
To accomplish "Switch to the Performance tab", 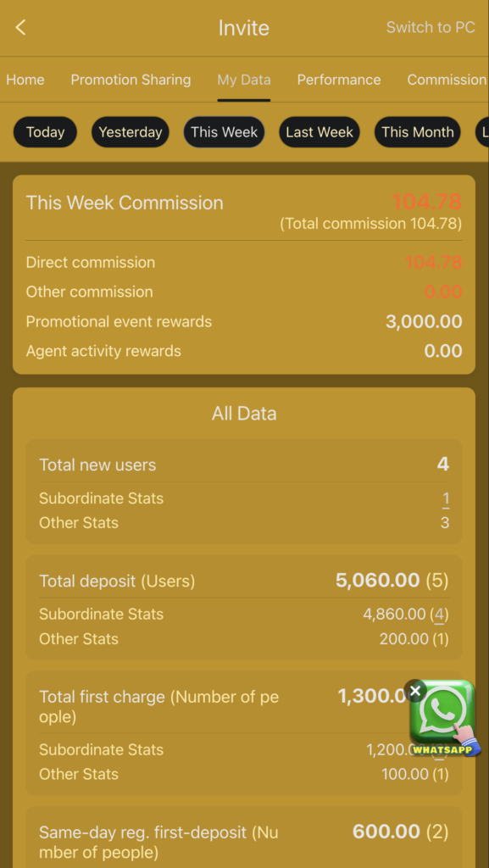I will pos(338,80).
